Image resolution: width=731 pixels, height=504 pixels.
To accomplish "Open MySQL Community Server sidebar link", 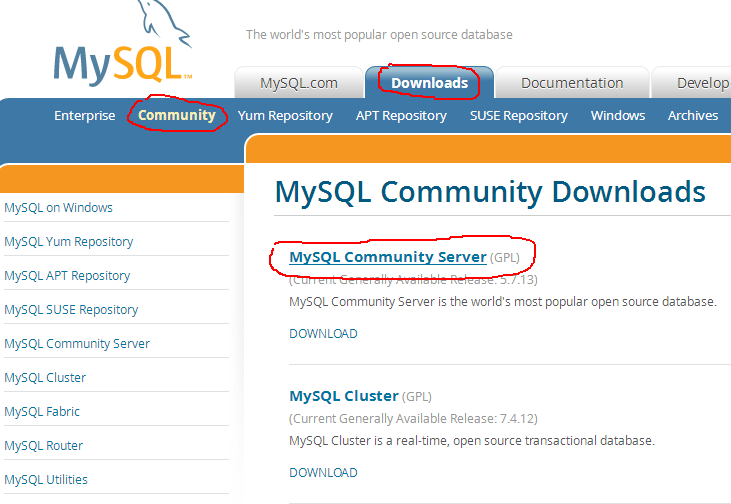I will pyautogui.click(x=77, y=344).
